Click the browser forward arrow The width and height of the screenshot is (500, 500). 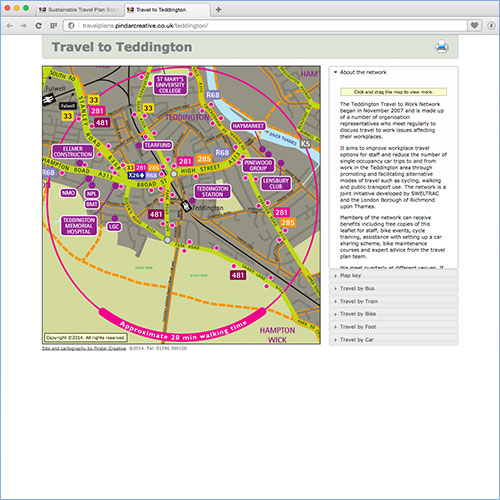coord(23,26)
